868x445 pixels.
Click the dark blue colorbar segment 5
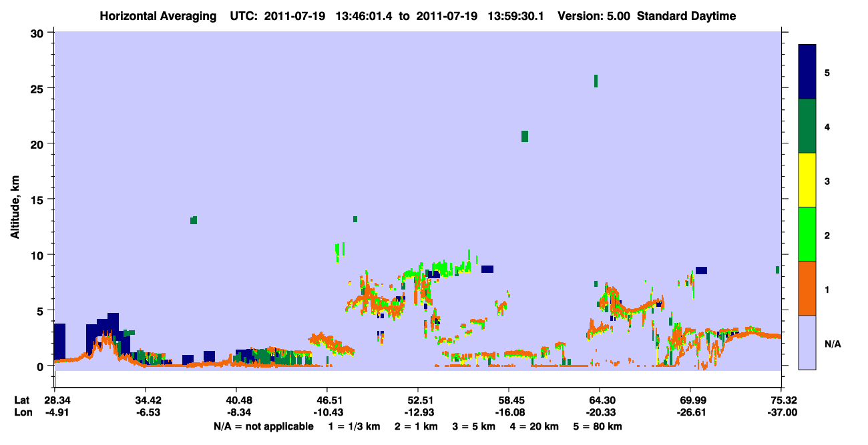(807, 72)
